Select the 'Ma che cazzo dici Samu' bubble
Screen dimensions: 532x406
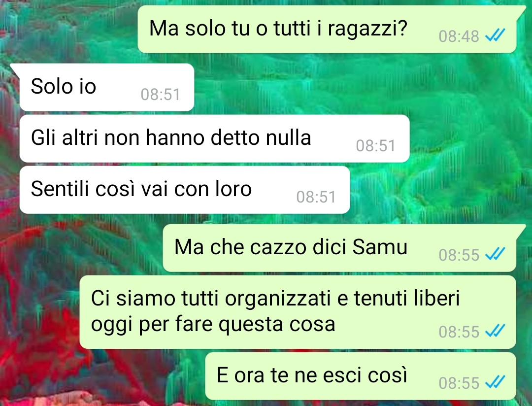[x=339, y=248]
